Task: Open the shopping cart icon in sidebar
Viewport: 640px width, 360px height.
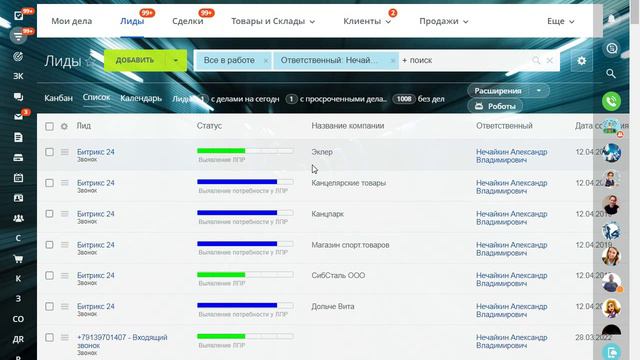Action: click(18, 258)
